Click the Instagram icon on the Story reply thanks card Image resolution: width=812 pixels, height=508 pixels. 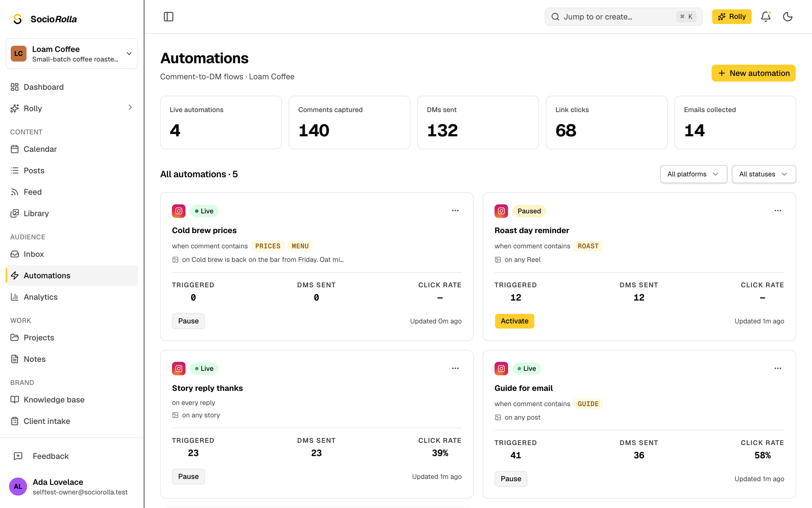coord(179,369)
